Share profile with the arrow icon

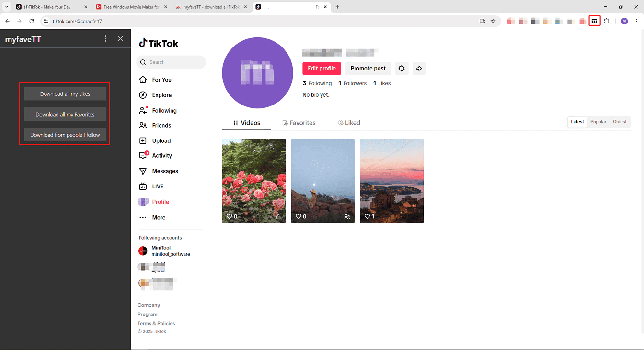419,69
